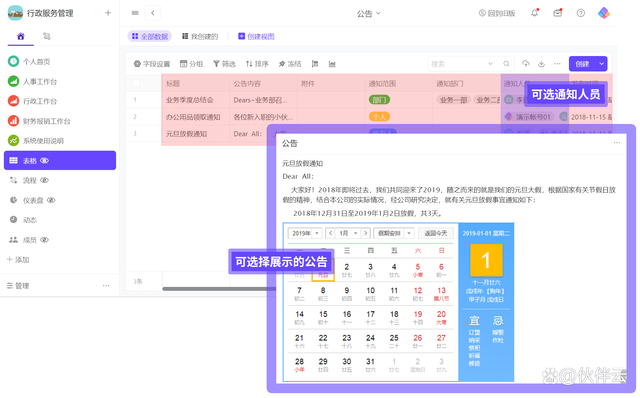The image size is (640, 398).
Task: Toggle visibility eye next to 表格
Action: coord(44,160)
